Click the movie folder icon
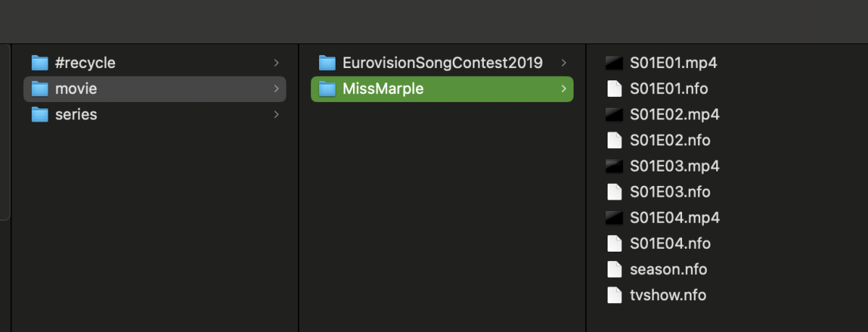This screenshot has height=332, width=868. pyautogui.click(x=40, y=89)
